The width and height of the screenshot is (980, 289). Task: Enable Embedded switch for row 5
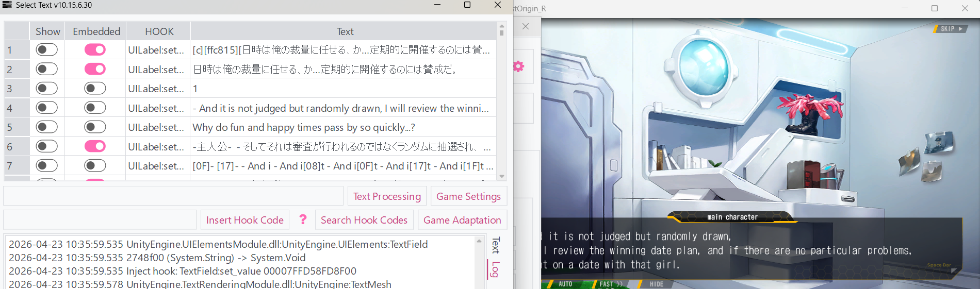point(95,127)
